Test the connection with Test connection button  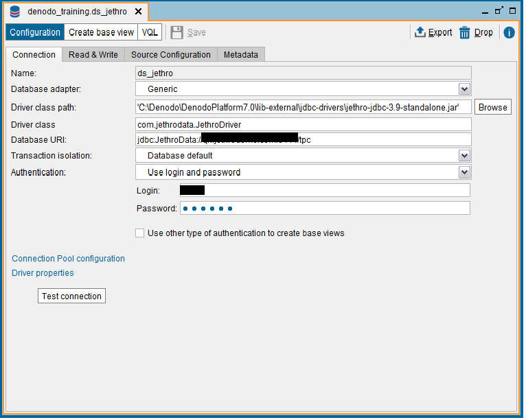[x=71, y=296]
